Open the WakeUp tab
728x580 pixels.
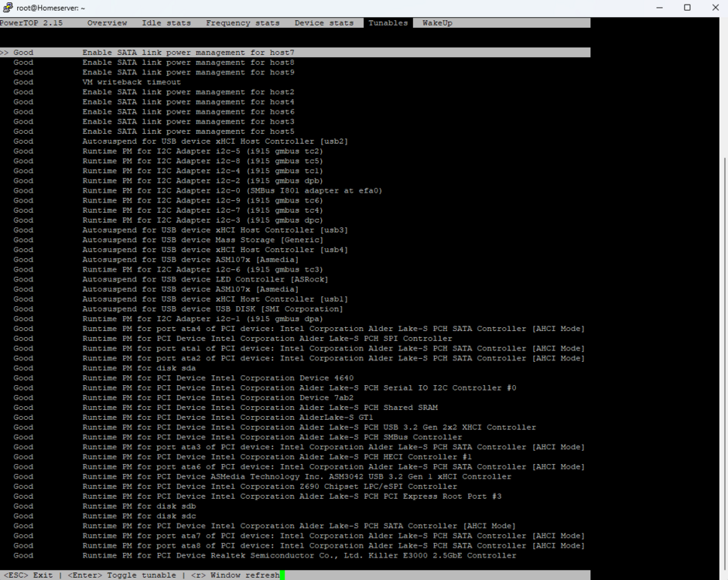437,22
